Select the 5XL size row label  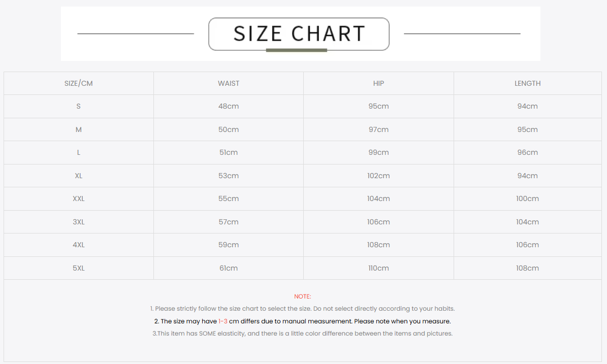click(x=79, y=268)
